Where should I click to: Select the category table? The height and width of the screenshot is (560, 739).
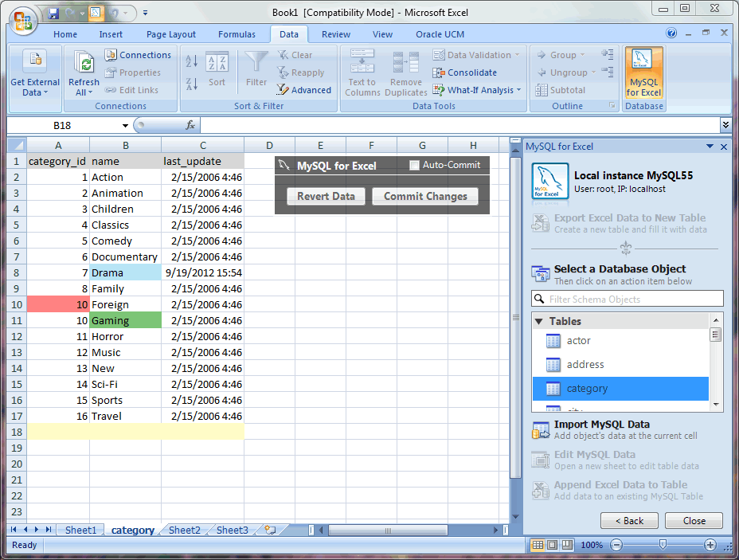pos(620,389)
